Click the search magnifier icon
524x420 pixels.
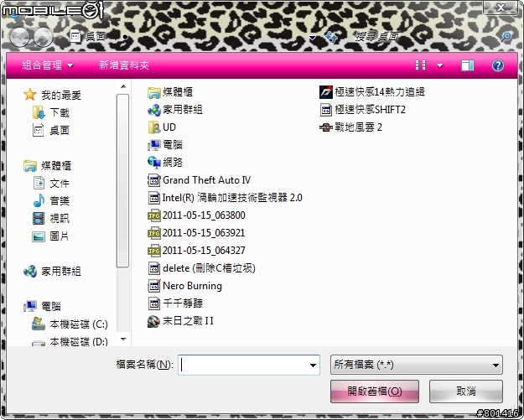coord(506,36)
